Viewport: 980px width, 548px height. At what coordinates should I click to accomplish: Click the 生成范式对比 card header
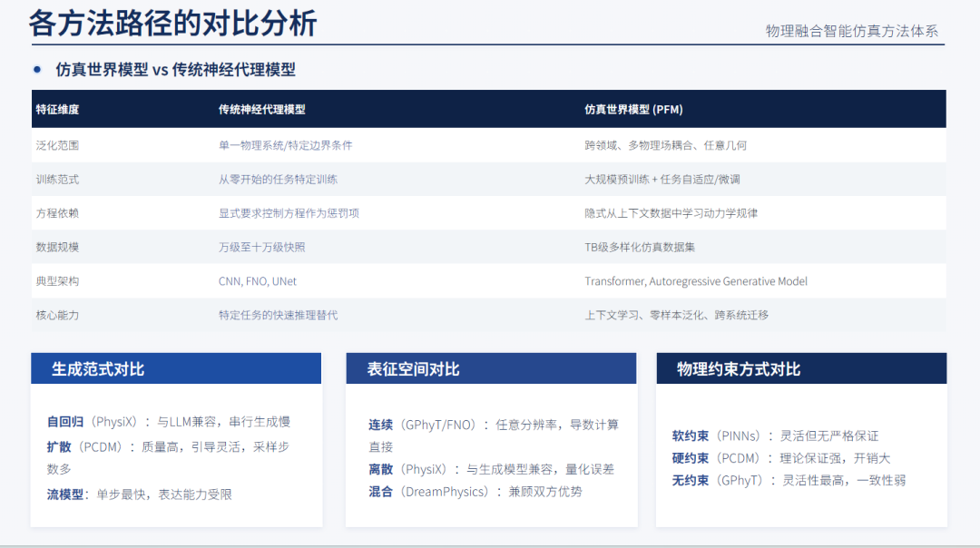click(176, 368)
